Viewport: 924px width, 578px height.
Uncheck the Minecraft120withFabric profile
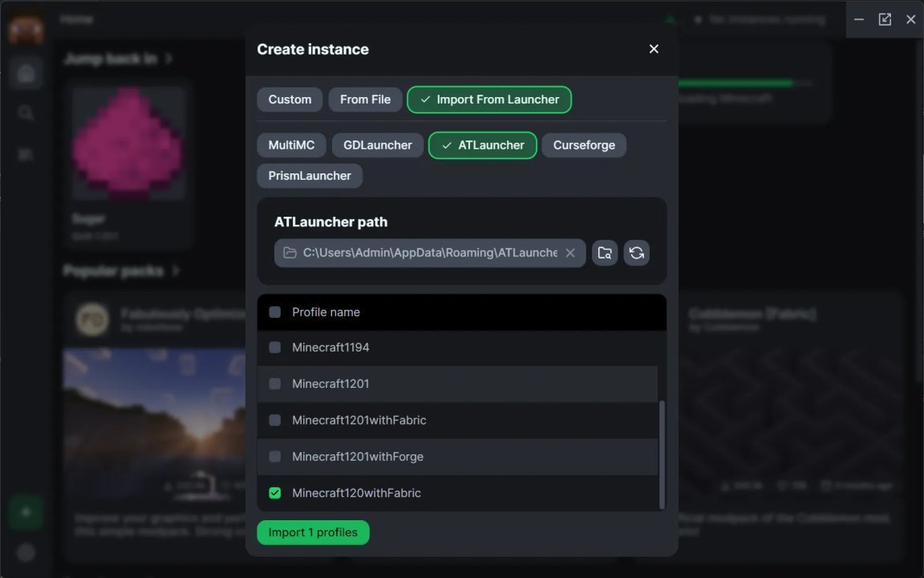tap(275, 492)
